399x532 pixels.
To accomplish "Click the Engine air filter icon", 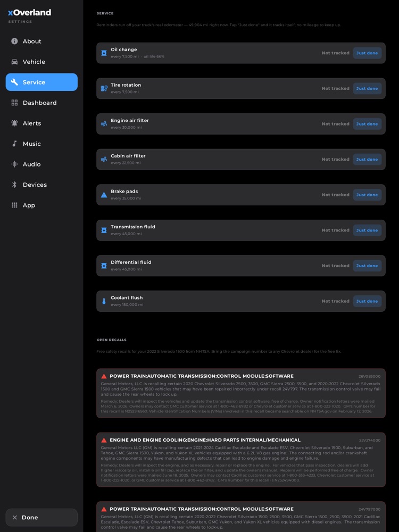I will (104, 124).
